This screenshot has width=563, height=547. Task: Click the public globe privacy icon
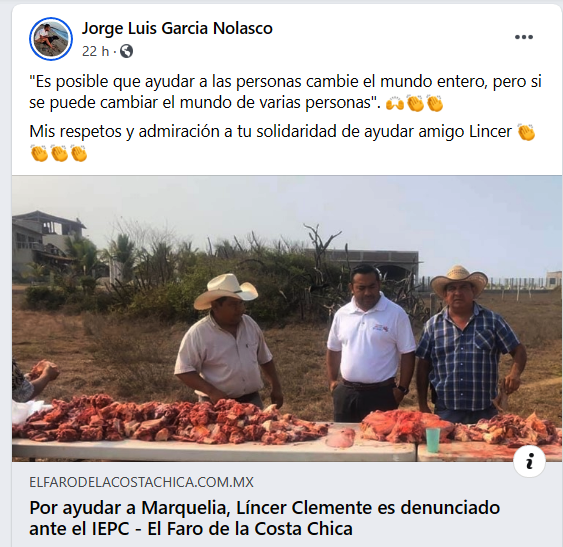[126, 51]
